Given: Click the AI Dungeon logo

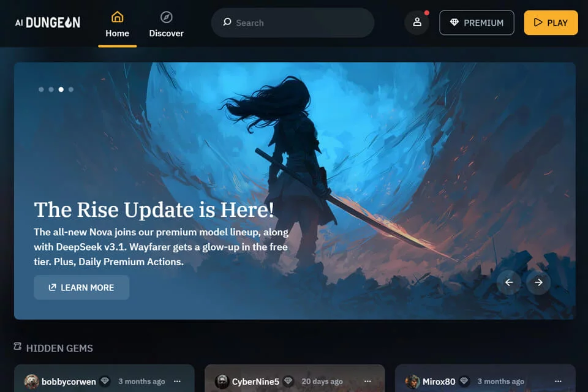Looking at the screenshot, I should click(x=48, y=23).
